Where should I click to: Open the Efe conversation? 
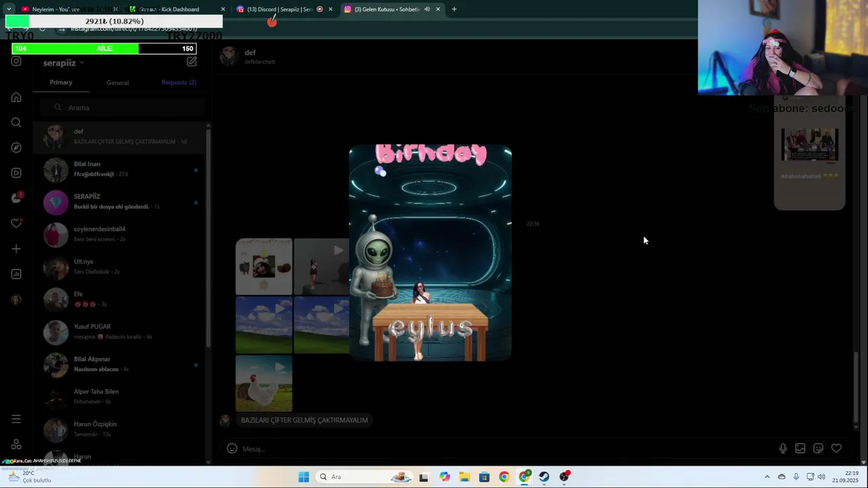coord(121,300)
